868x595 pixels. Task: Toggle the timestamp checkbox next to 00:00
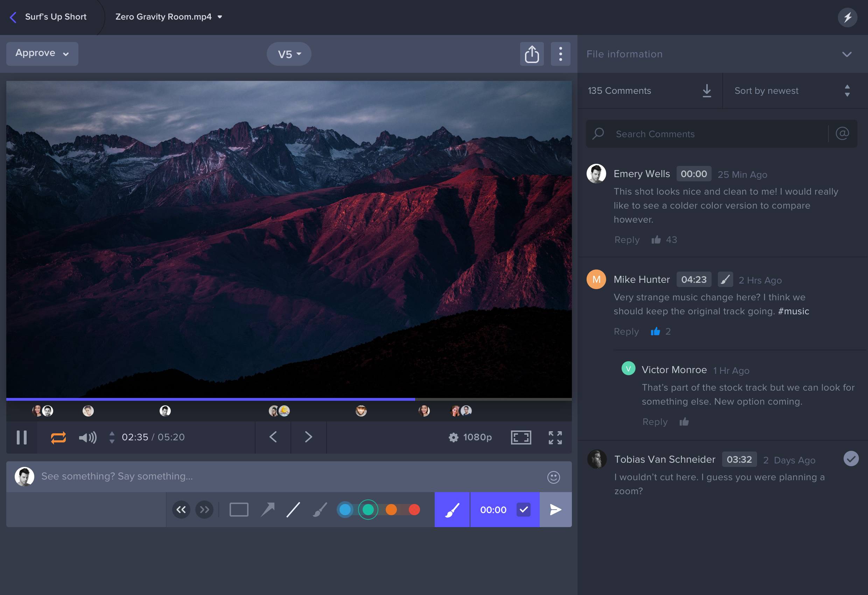tap(523, 510)
